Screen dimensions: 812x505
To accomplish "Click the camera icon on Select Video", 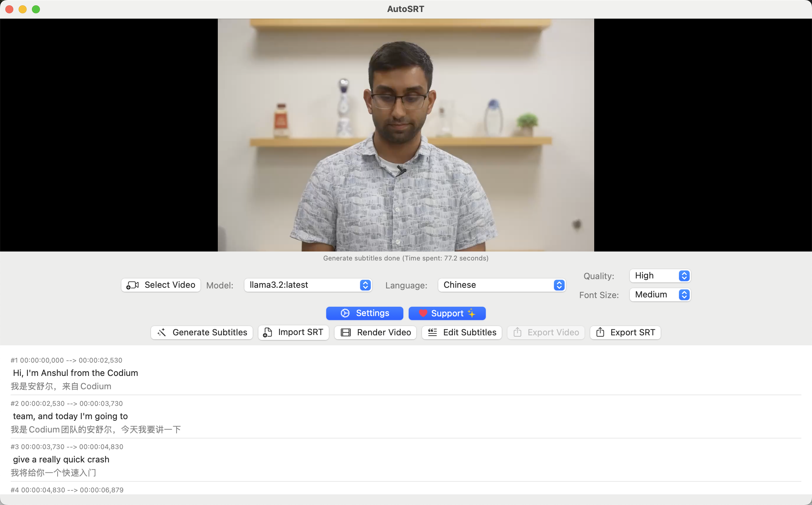I will pyautogui.click(x=132, y=285).
